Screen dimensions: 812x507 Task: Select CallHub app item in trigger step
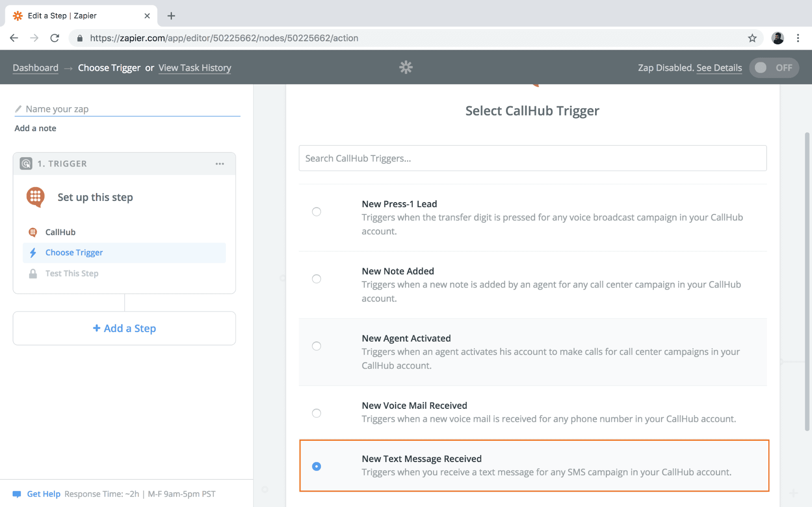[x=60, y=232]
